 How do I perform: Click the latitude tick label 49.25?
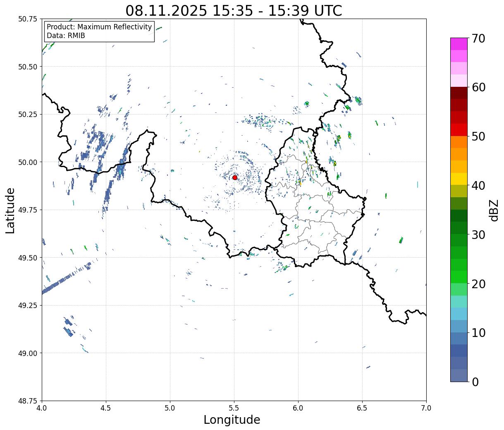(x=28, y=306)
